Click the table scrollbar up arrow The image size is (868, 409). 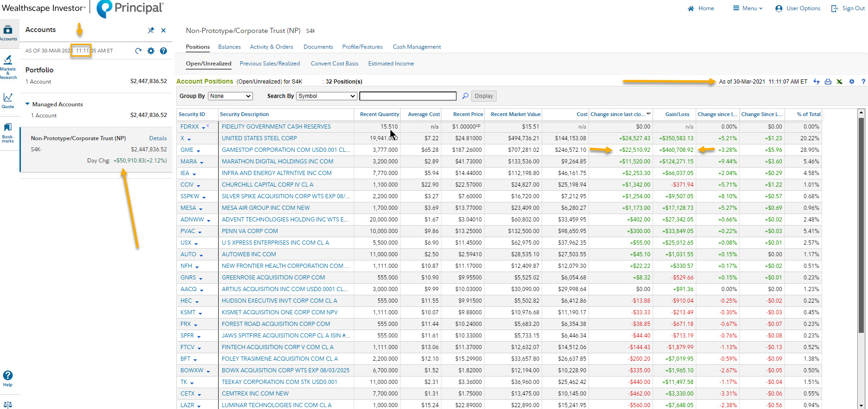point(862,112)
